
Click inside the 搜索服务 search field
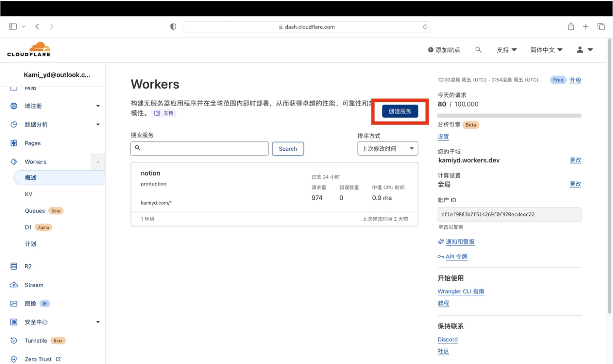click(x=200, y=148)
